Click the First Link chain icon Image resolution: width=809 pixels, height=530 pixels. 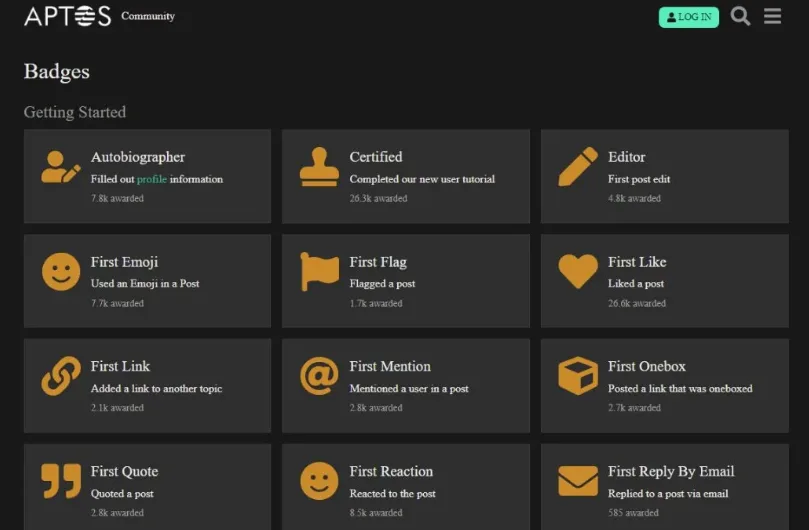pos(61,376)
